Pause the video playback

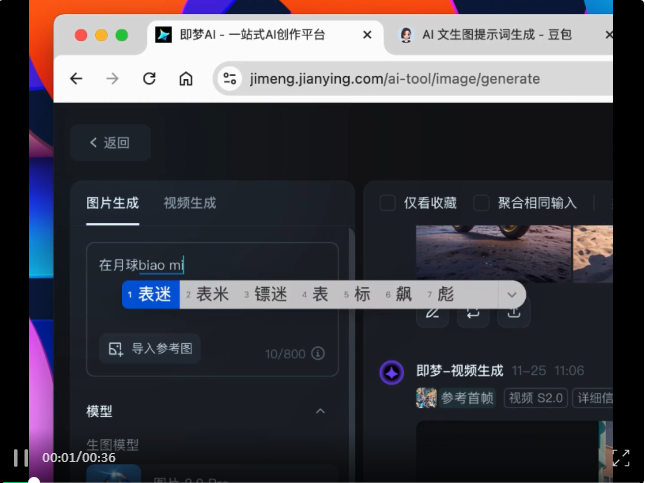click(21, 457)
